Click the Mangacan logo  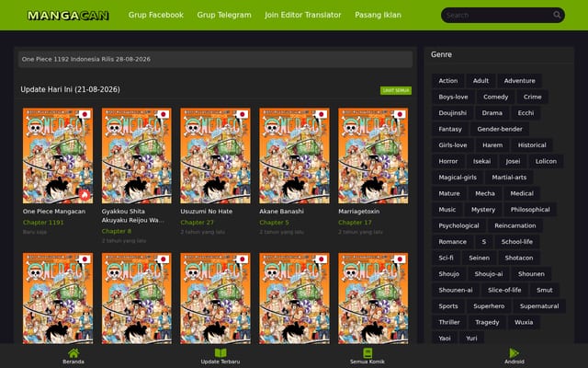click(x=68, y=16)
